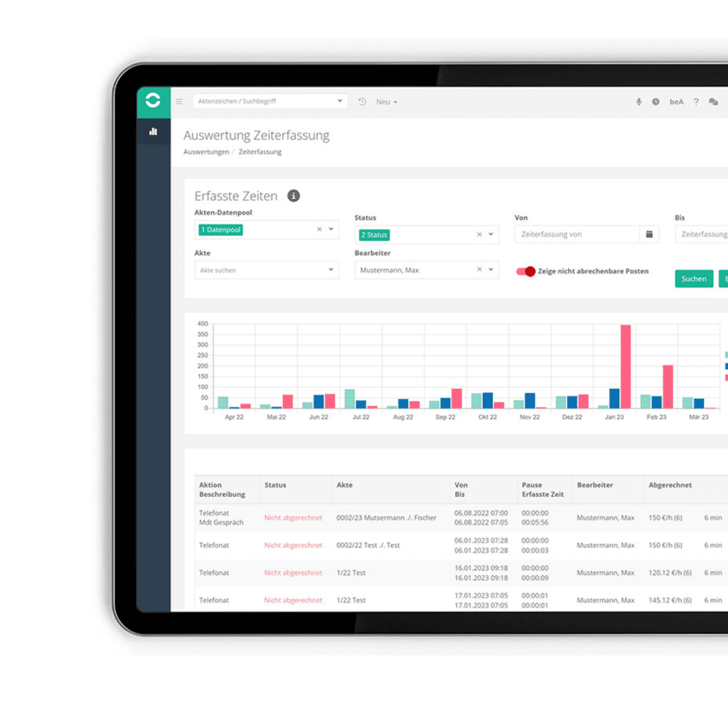
Task: Select Telefonat Mdt Gespräch entry
Action: click(221, 518)
